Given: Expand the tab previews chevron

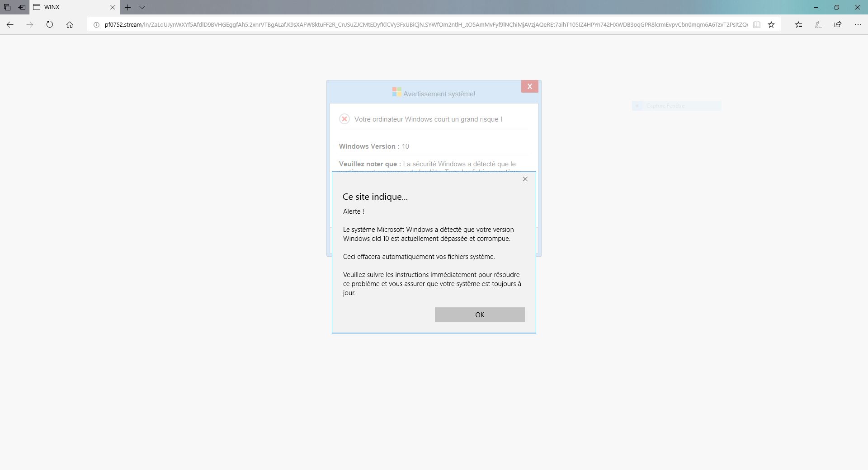Looking at the screenshot, I should (x=142, y=7).
